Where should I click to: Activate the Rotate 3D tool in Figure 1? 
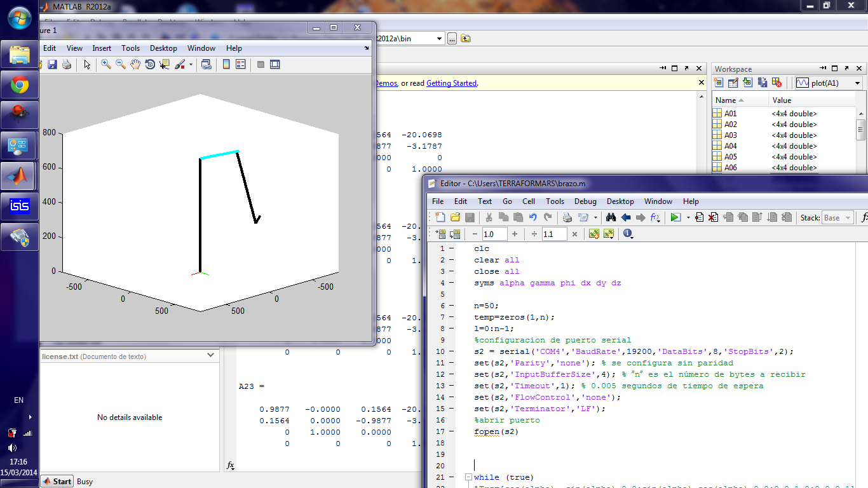[150, 64]
